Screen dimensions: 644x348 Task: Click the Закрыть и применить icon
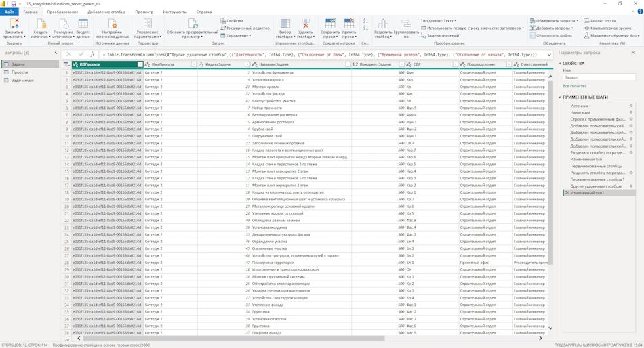click(14, 24)
